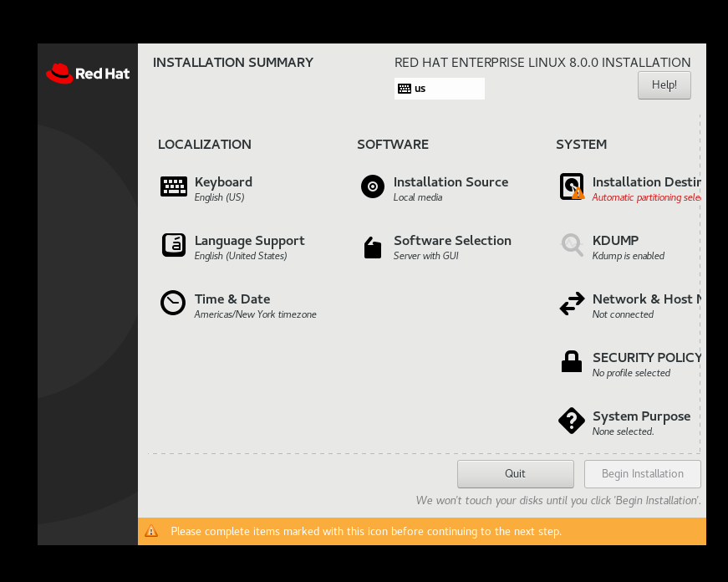
Task: Click 'Server with GUI' text
Action: click(425, 256)
